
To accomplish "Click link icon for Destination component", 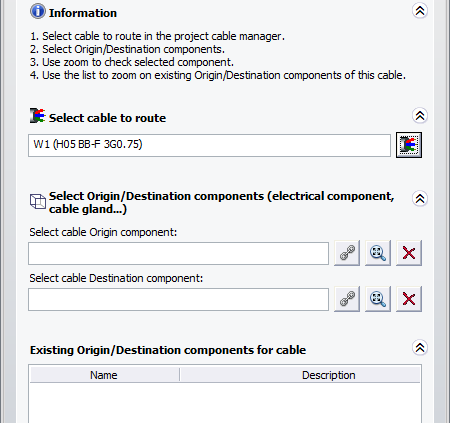I will 347,299.
